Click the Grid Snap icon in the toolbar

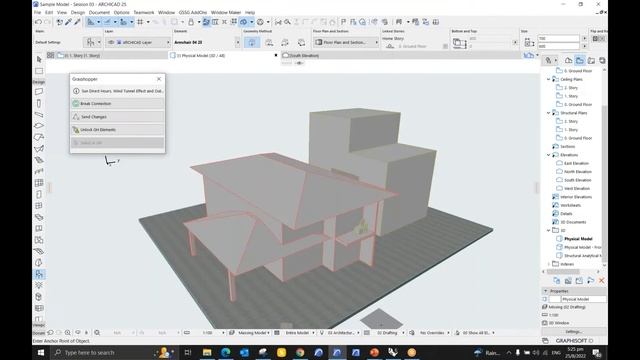pos(140,22)
